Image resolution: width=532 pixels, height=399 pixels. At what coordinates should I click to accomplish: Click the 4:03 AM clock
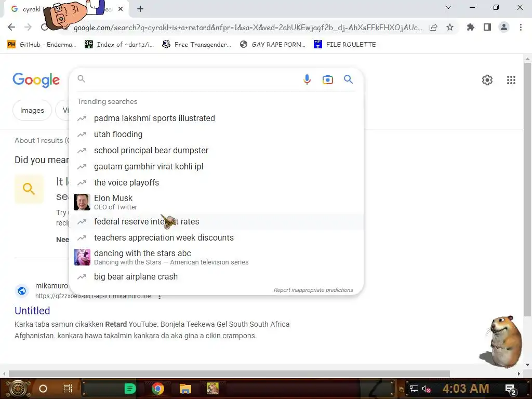coord(466,389)
